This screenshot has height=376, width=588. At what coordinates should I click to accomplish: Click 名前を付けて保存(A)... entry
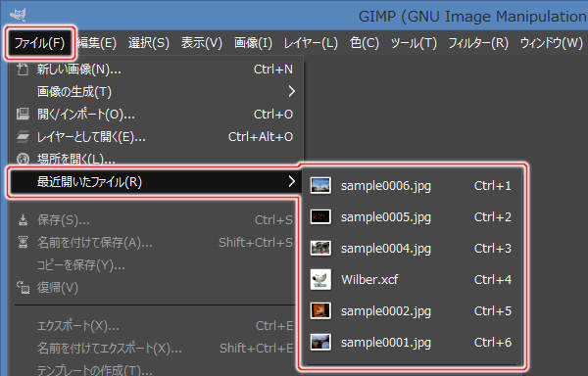coord(155,243)
